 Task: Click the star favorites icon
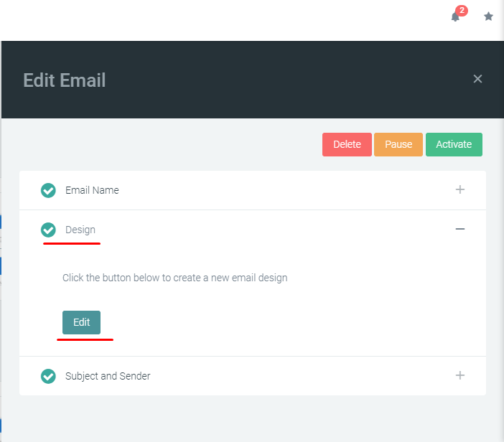[488, 16]
